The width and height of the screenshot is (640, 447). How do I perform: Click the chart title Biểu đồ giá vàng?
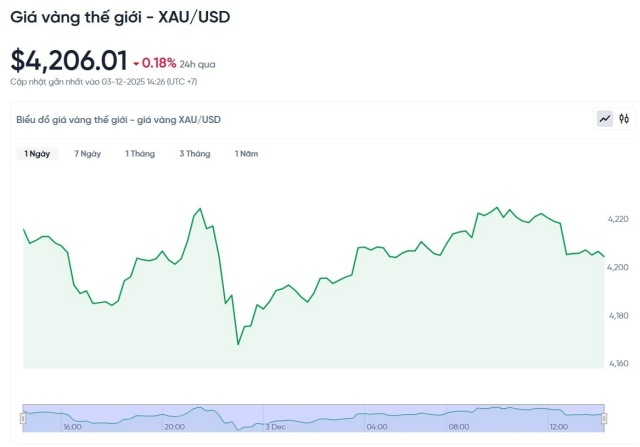click(118, 119)
